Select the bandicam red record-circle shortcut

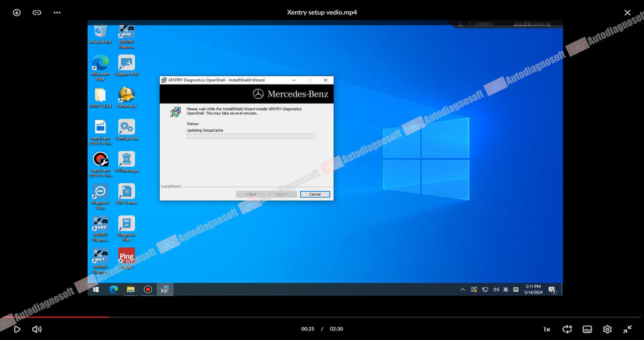click(100, 164)
